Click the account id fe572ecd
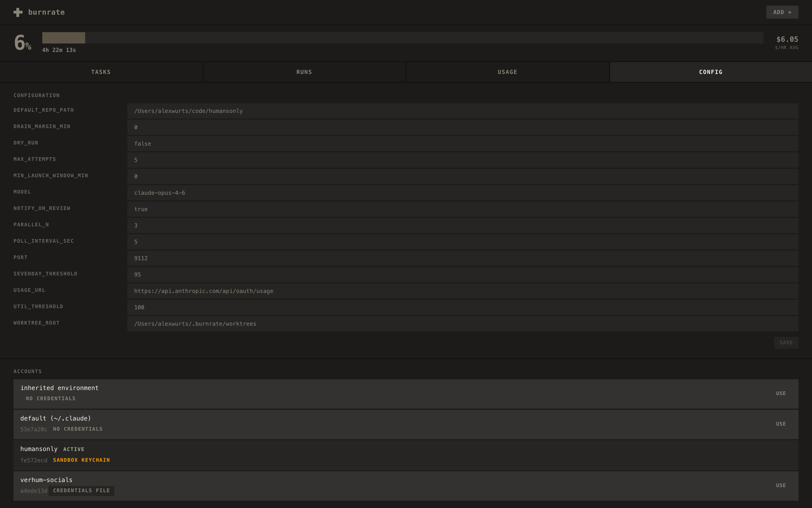This screenshot has width=812, height=508. 34,460
